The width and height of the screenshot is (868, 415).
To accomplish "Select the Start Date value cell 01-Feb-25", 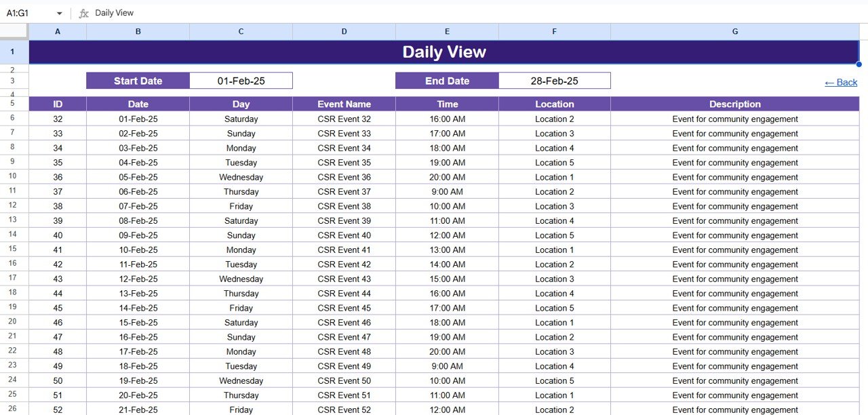I will coord(241,79).
